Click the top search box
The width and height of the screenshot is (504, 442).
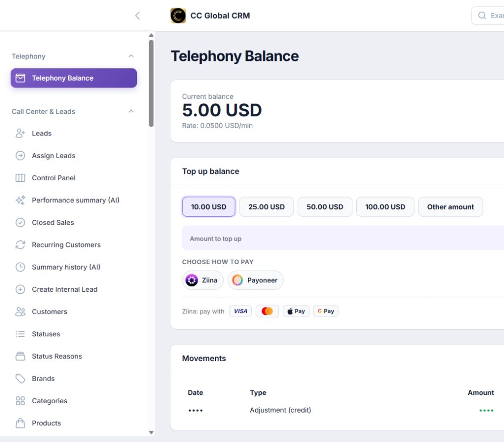488,15
